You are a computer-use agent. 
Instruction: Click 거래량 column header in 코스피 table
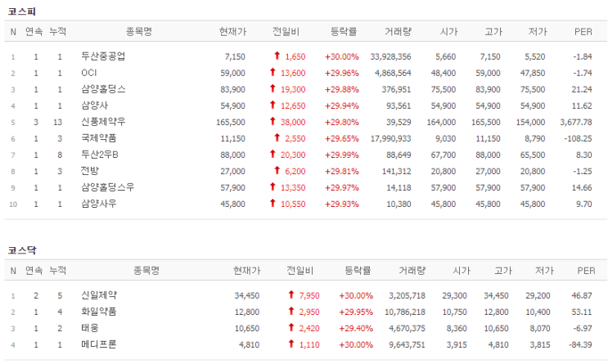point(398,32)
